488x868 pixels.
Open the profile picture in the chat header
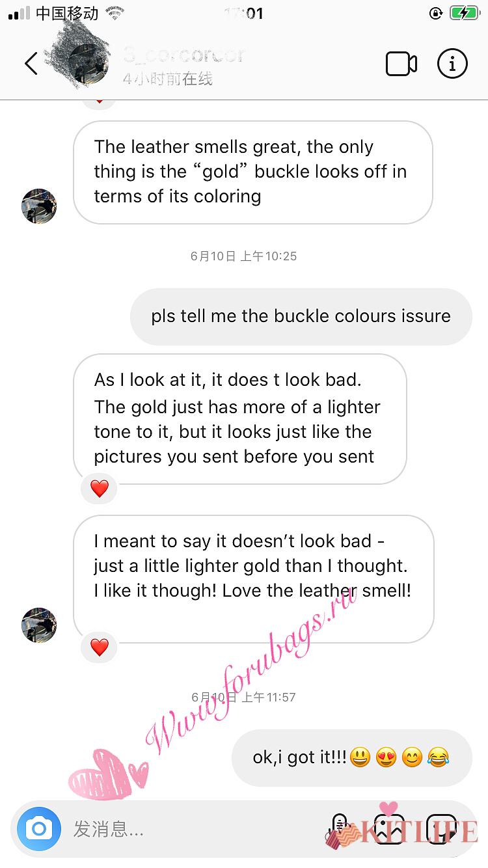88,64
